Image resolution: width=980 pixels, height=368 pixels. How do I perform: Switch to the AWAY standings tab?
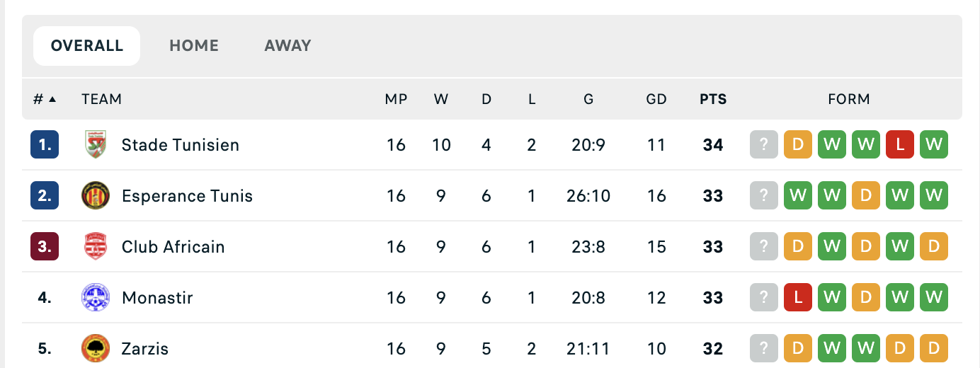(x=287, y=46)
